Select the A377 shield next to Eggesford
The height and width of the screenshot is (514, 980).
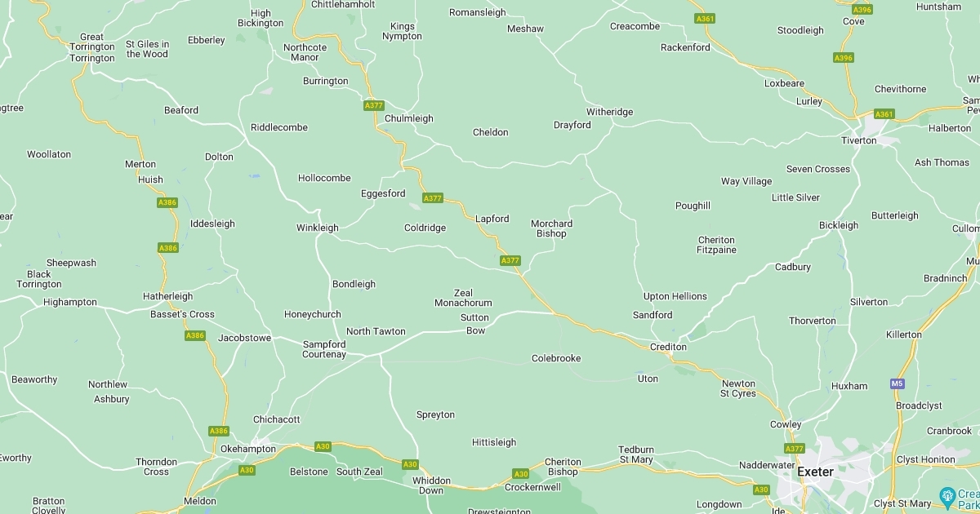pyautogui.click(x=433, y=198)
